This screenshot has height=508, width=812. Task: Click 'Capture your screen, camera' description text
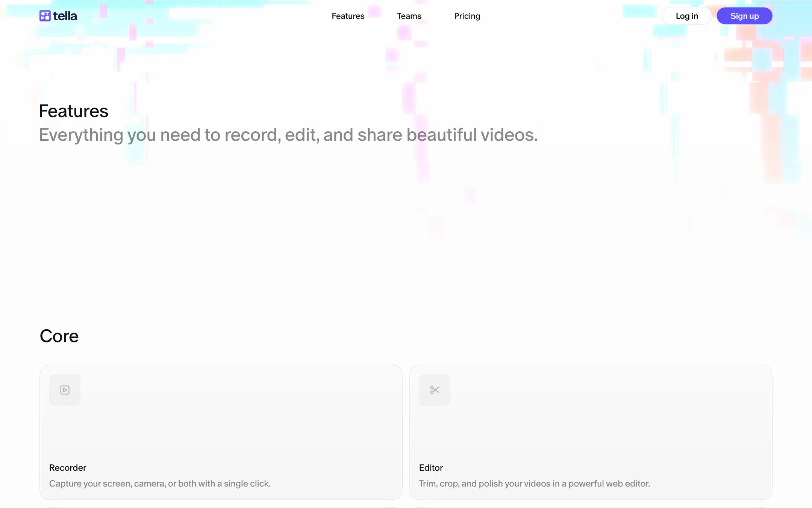click(x=160, y=484)
